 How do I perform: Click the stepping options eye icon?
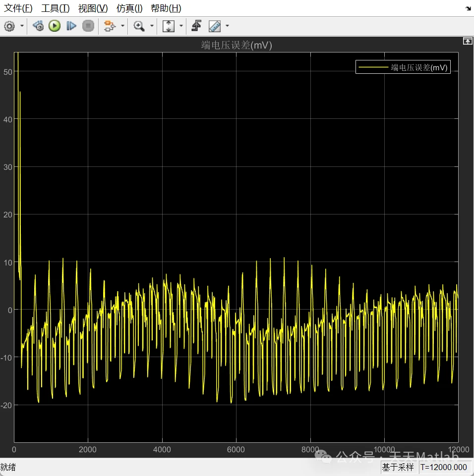(x=38, y=26)
